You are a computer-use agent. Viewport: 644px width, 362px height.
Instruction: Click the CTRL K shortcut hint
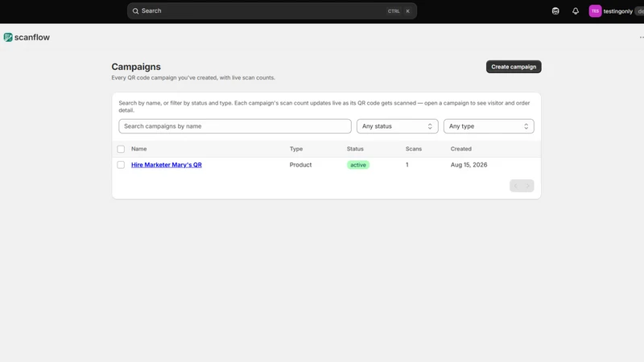point(398,11)
